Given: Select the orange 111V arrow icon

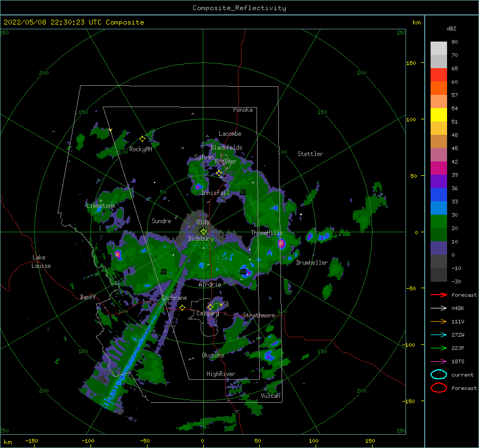Looking at the screenshot, I should pos(439,321).
